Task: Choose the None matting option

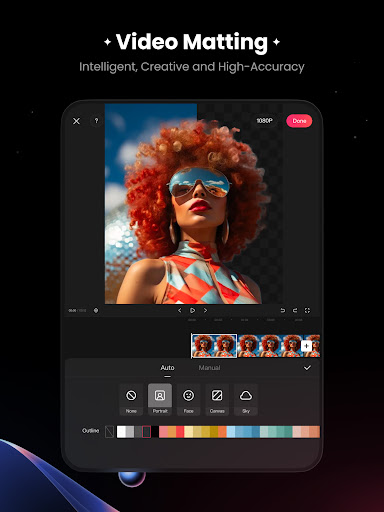Action: point(131,399)
